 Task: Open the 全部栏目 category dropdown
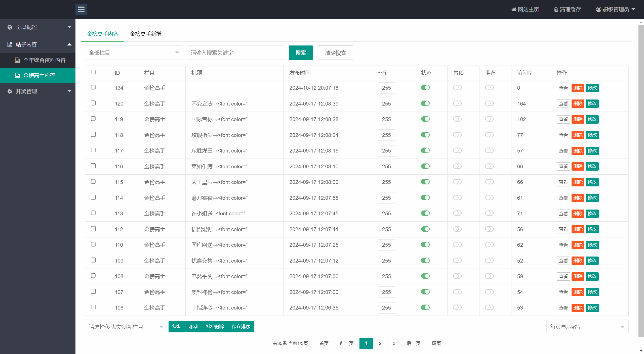pos(134,53)
